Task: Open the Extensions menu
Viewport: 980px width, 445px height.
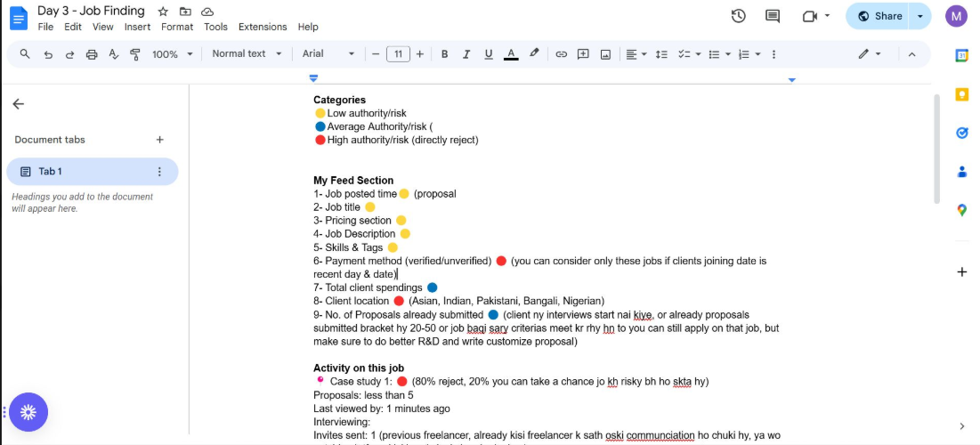Action: pyautogui.click(x=263, y=27)
